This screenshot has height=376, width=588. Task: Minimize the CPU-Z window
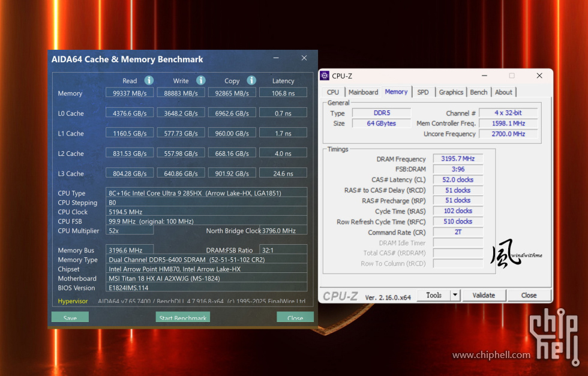pyautogui.click(x=485, y=76)
